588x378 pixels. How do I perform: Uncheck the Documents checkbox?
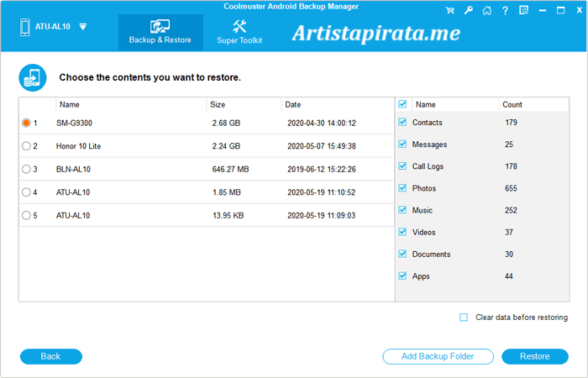click(402, 254)
